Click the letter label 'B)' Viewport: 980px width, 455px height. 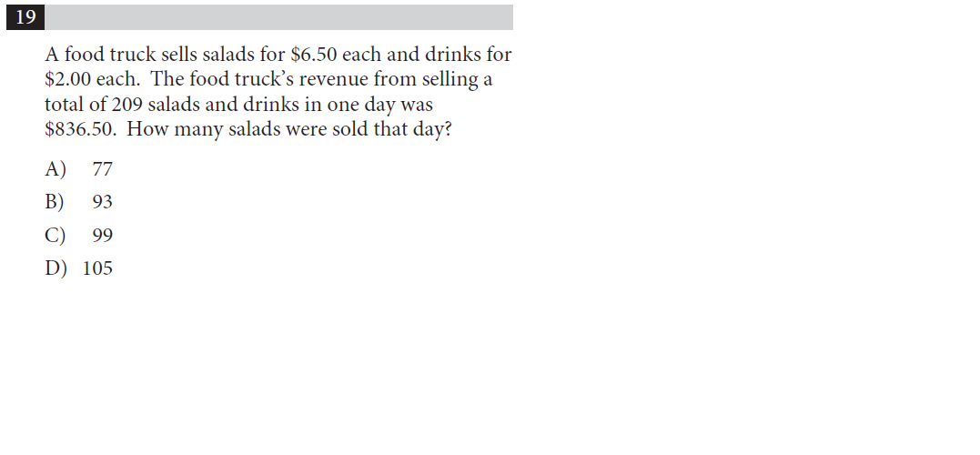tap(55, 202)
